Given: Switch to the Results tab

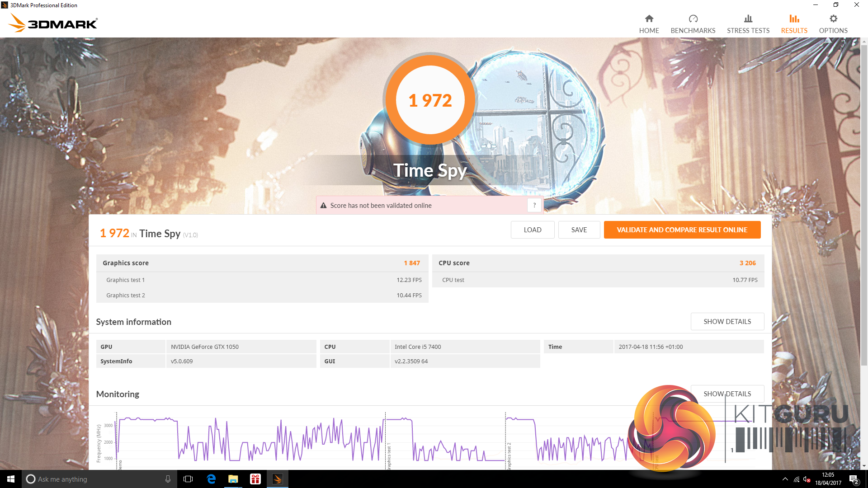Looking at the screenshot, I should click(794, 24).
